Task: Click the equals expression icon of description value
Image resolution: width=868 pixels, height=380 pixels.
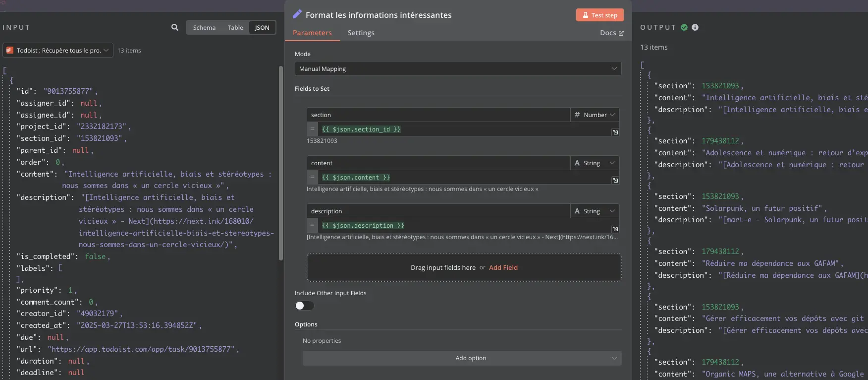Action: 312,225
